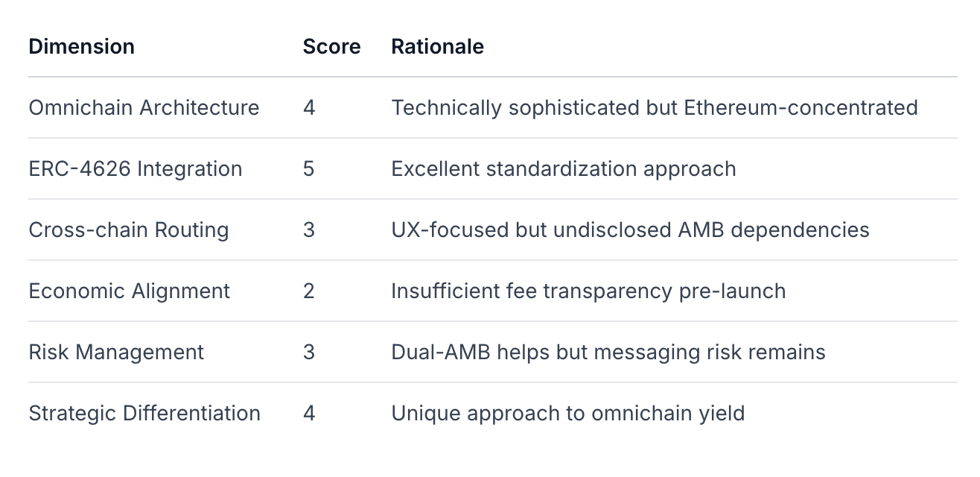Select the Omnichain Architecture score of 4
Screen dimensions: 980x477
(x=309, y=107)
